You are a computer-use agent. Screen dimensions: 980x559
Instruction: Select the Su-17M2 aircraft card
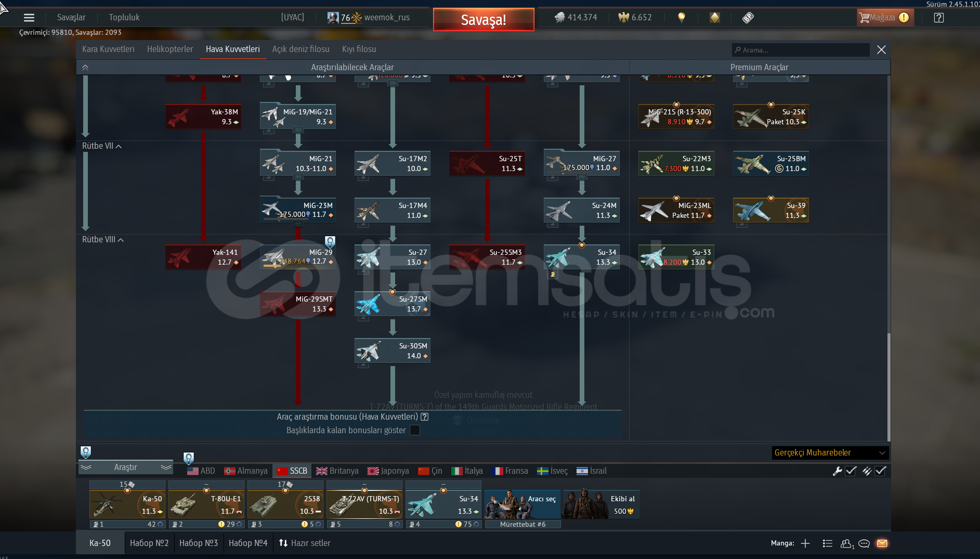tap(393, 163)
